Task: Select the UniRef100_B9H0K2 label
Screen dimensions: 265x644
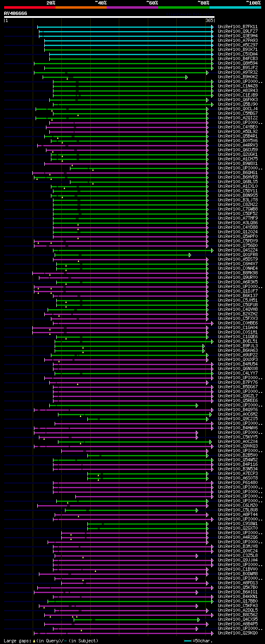Action: [x=238, y=77]
